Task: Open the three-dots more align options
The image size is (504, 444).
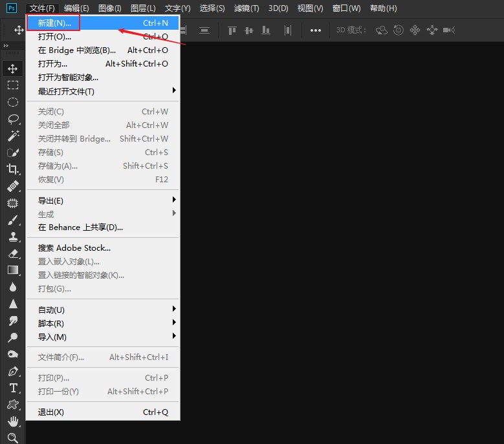Action: [316, 30]
